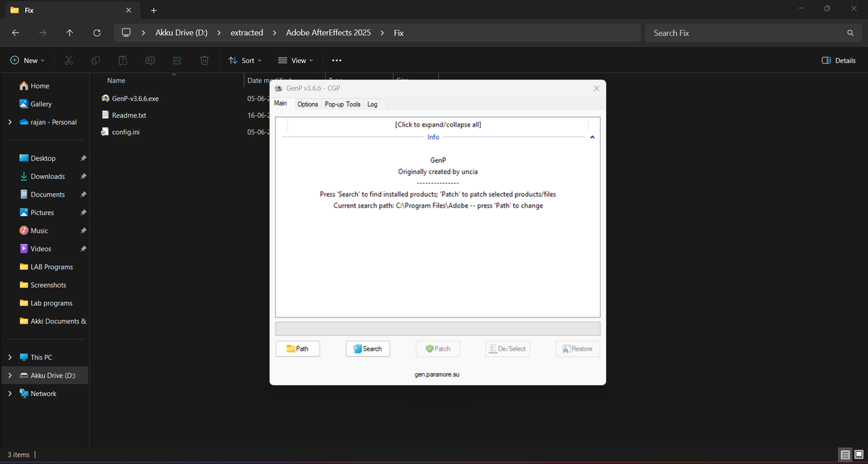Refresh the current folder
The height and width of the screenshot is (464, 868).
(x=97, y=33)
